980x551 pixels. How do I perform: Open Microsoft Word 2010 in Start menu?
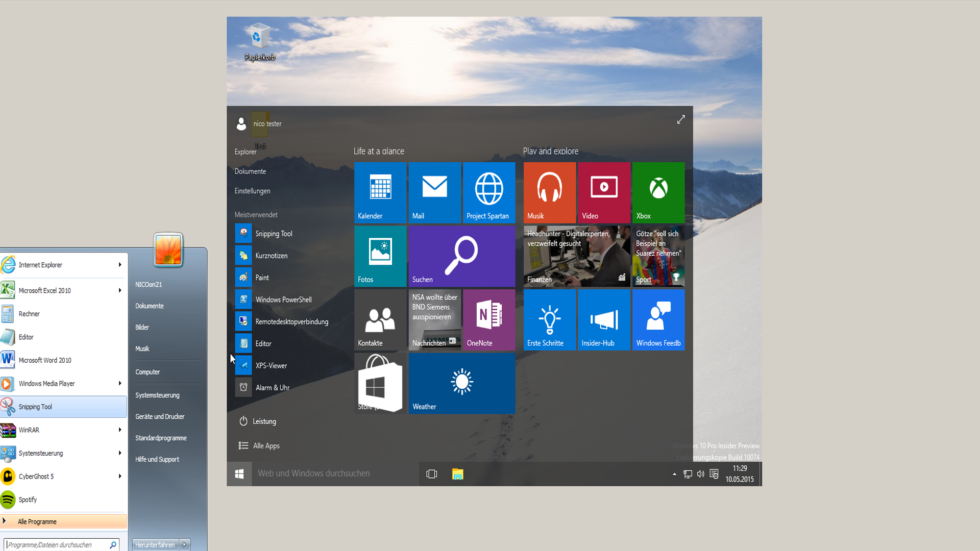tap(64, 360)
